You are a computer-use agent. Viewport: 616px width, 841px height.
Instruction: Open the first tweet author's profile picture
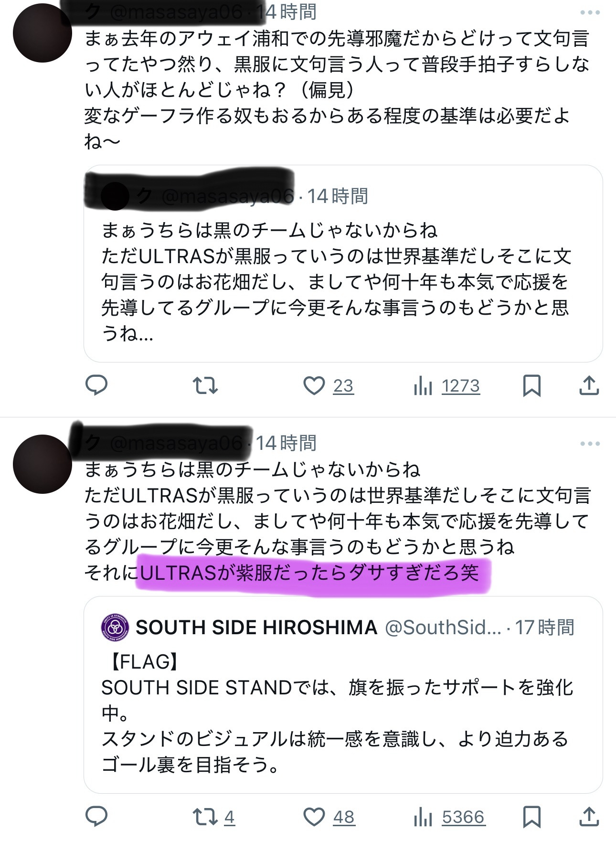[42, 33]
